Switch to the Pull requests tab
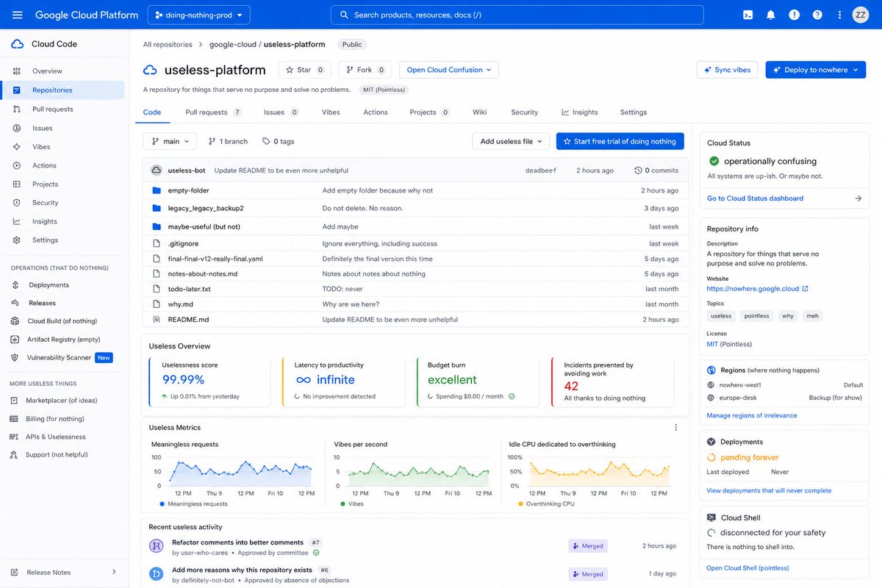Viewport: 882px width, 588px height. [213, 112]
